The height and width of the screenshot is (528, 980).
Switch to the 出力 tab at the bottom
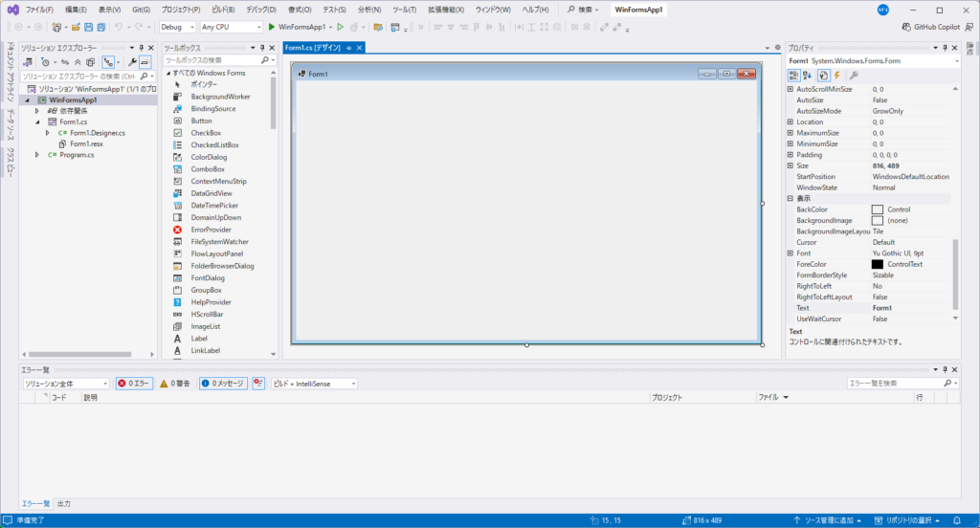[64, 503]
